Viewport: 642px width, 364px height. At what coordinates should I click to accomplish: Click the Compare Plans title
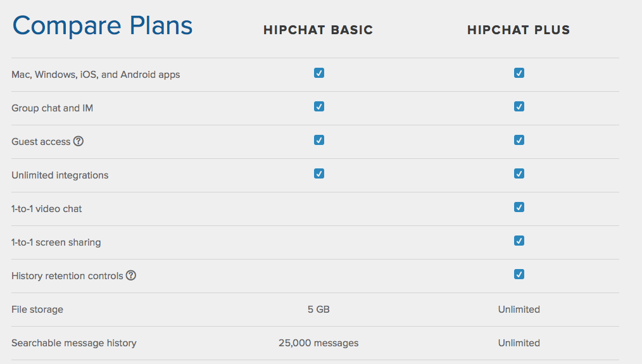[x=103, y=25]
